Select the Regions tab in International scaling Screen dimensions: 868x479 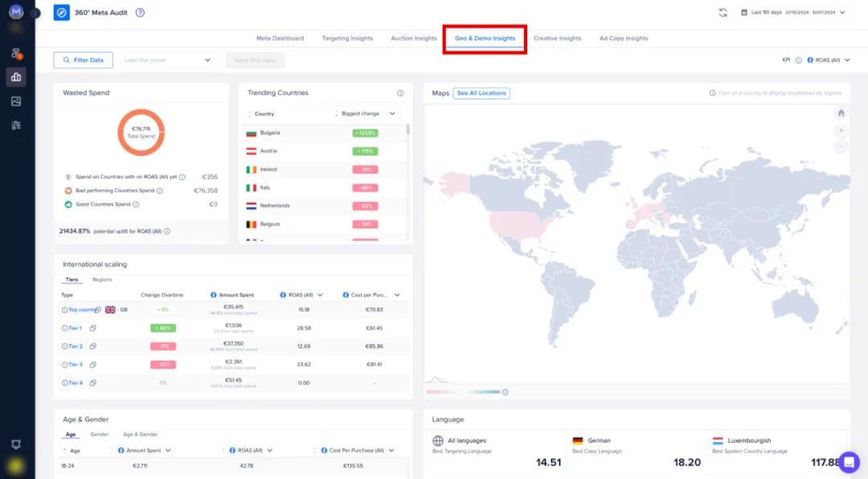point(102,280)
